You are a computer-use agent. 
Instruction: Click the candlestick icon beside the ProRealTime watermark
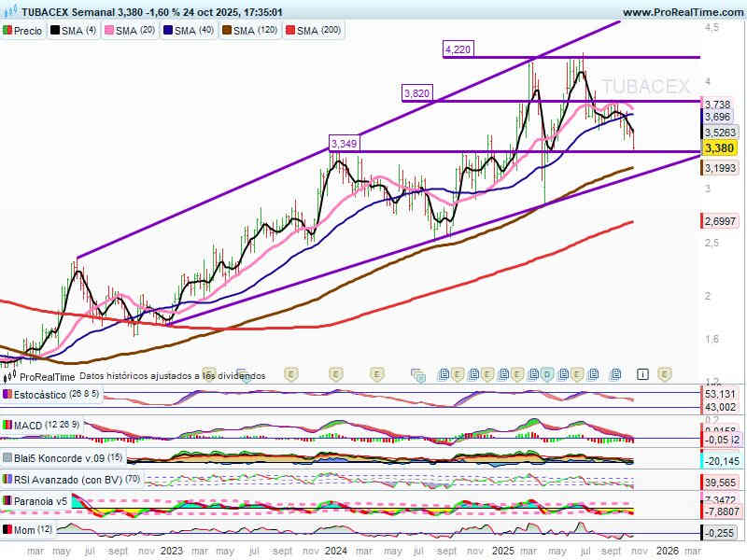point(10,377)
